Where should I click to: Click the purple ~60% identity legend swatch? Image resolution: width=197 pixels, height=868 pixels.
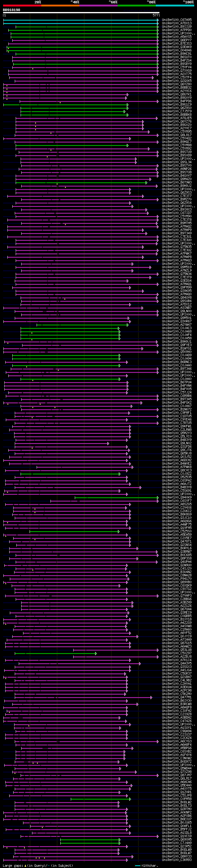pyautogui.click(x=99, y=6)
